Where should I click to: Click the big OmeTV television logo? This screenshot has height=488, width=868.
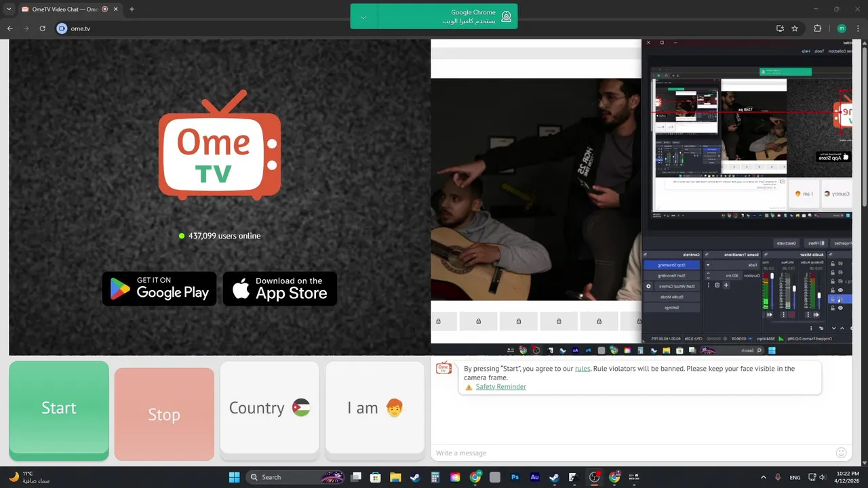point(220,146)
